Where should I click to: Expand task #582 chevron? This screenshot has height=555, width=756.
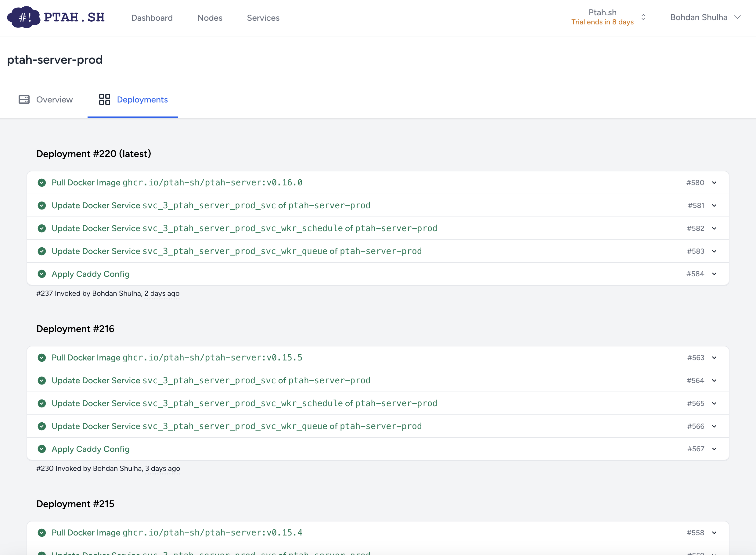coord(714,228)
